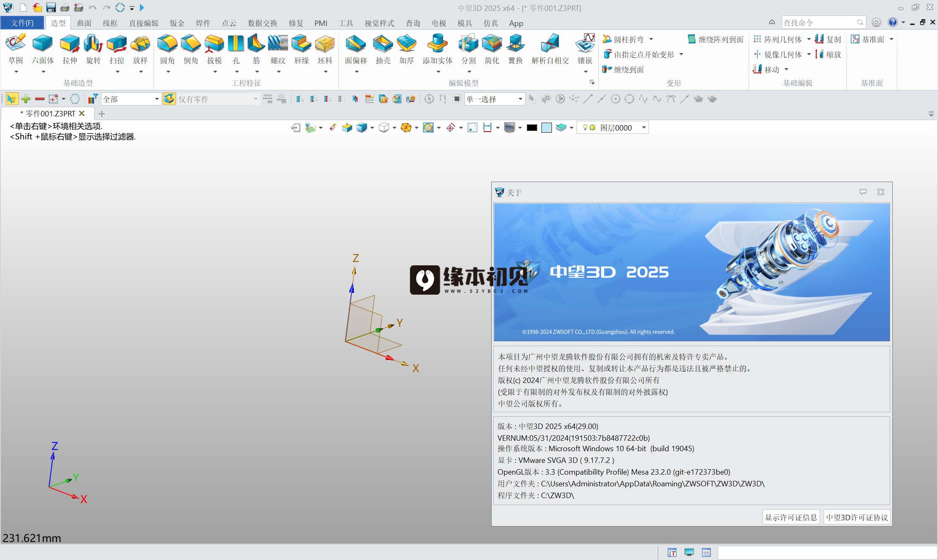Viewport: 938px width, 560px height.
Task: Expand the 圆柱折弯 dropdown arrow
Action: [x=651, y=39]
